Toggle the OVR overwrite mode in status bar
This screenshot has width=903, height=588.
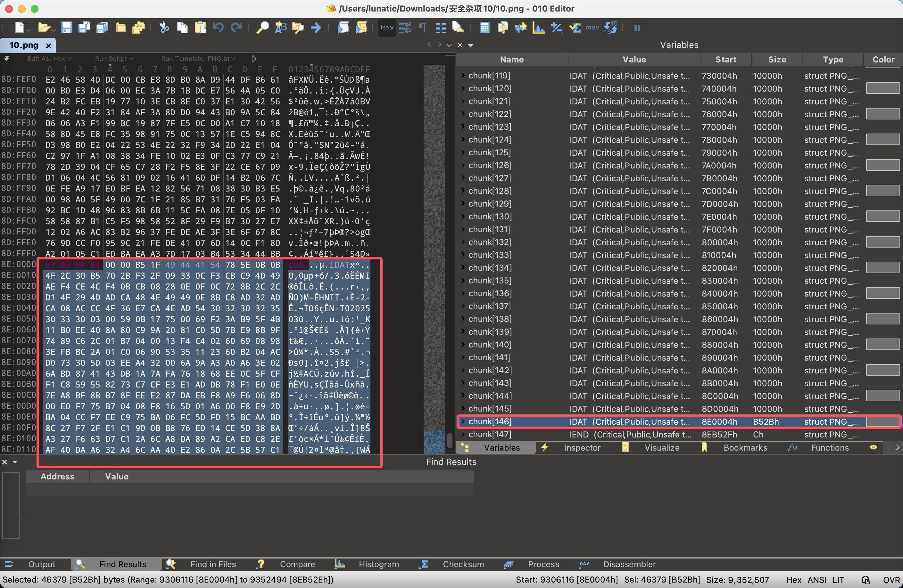pyautogui.click(x=891, y=580)
